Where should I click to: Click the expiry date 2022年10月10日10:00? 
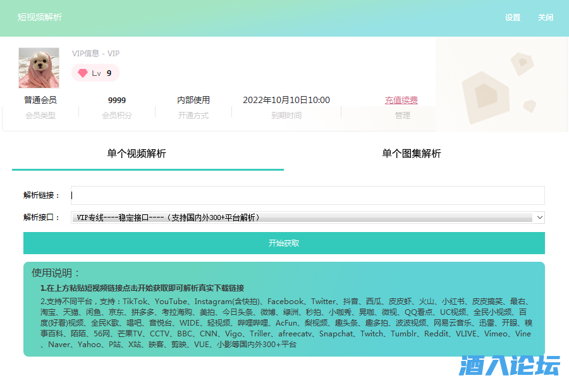click(x=286, y=100)
